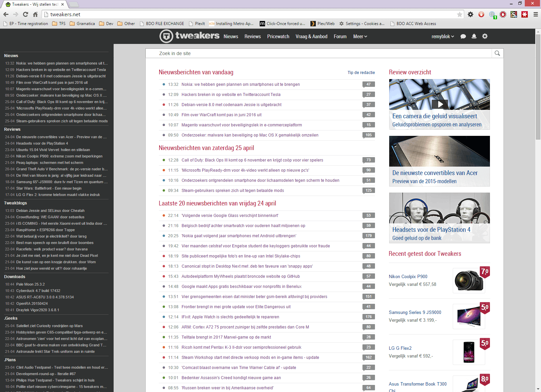Open the TFS bookmarks folder
This screenshot has height=392, width=541.
tap(59, 24)
